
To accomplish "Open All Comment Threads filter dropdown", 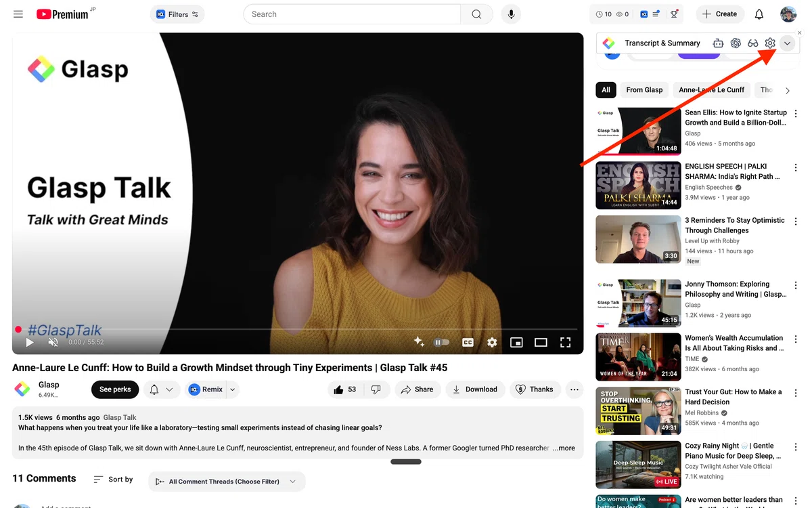I will [x=227, y=482].
